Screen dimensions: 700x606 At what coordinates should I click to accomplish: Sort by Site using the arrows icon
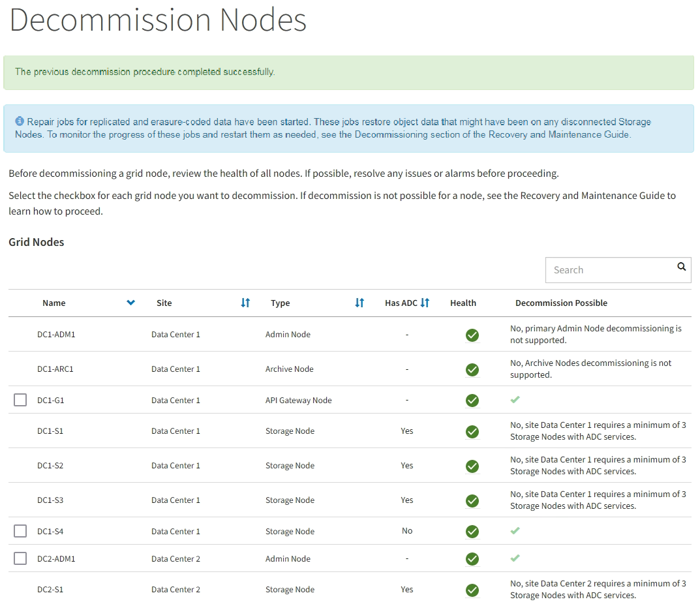(x=245, y=303)
